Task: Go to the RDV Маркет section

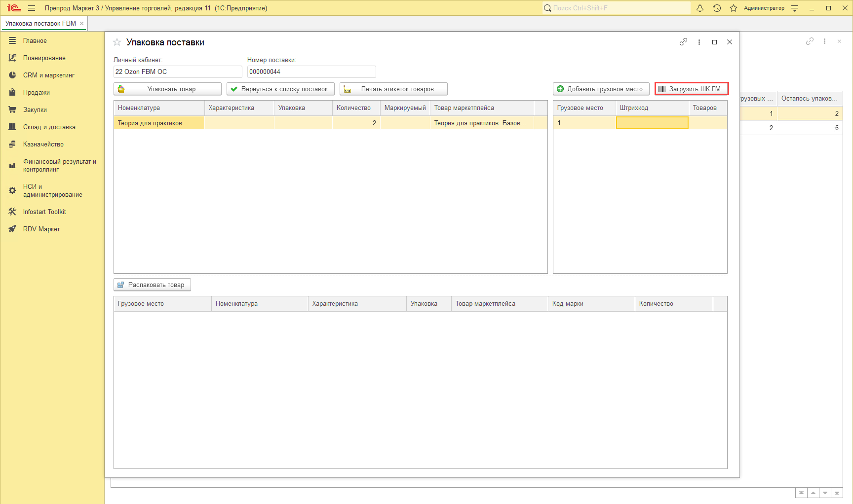Action: point(41,229)
